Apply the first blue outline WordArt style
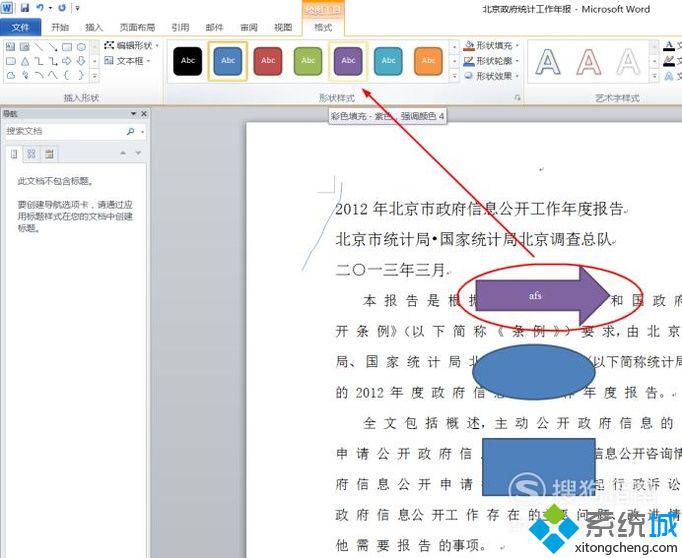 (548, 62)
